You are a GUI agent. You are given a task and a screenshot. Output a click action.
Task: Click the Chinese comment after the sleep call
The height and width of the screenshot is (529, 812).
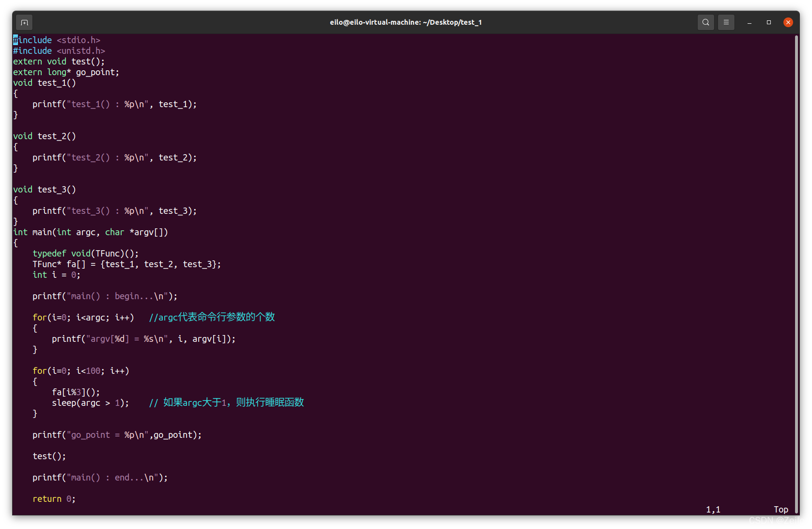coord(226,402)
